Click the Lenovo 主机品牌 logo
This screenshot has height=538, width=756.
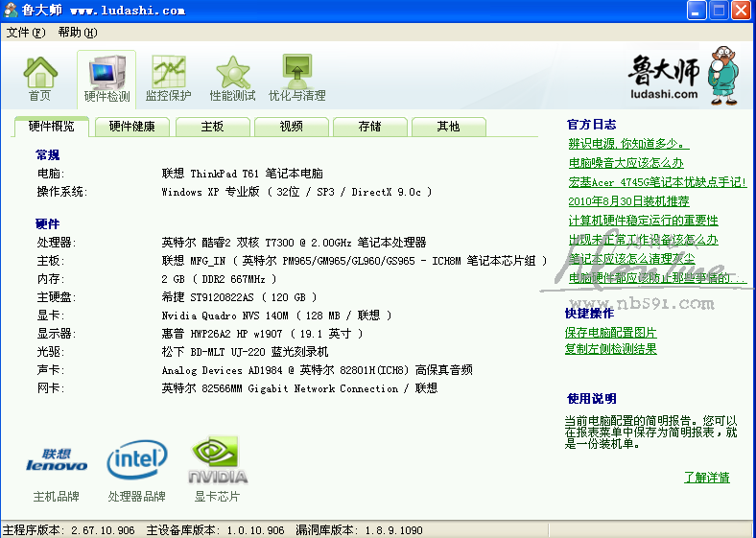[x=57, y=461]
